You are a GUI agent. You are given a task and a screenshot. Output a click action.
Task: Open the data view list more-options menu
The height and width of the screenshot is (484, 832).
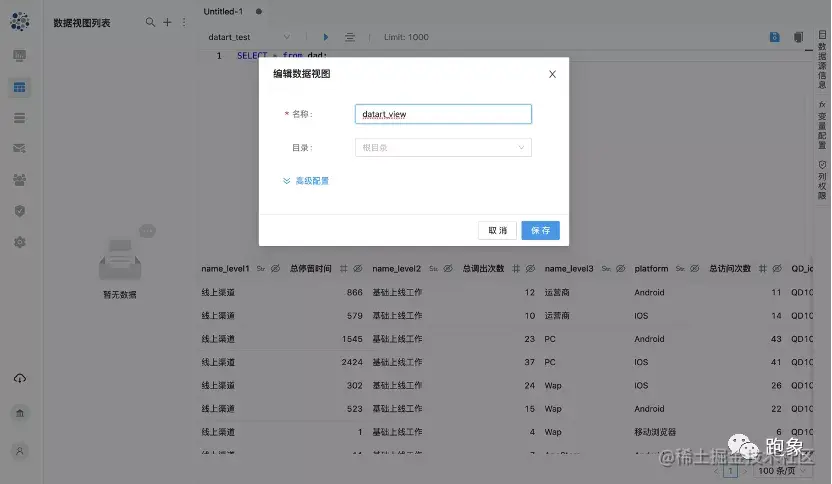coord(184,22)
